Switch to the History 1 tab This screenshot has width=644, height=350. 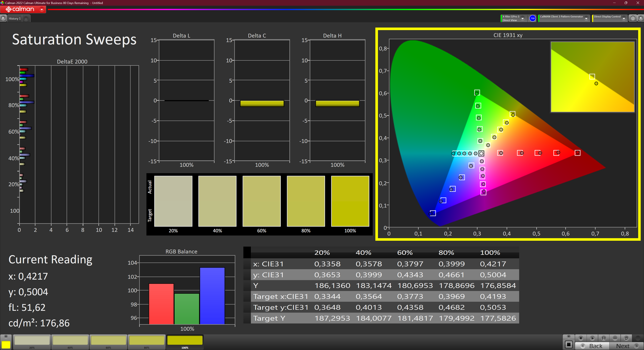14,18
